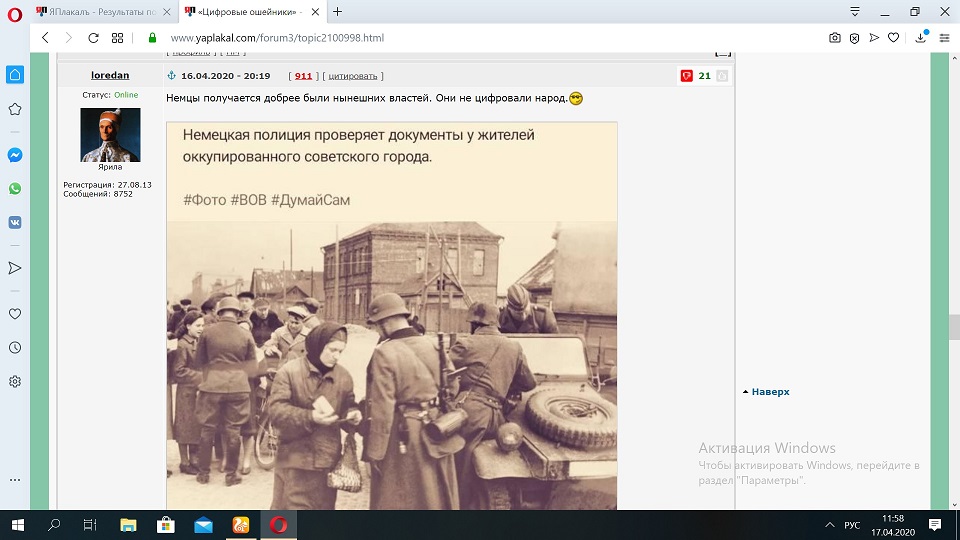The width and height of the screenshot is (960, 540).
Task: Click the 911 report link
Action: [x=303, y=76]
